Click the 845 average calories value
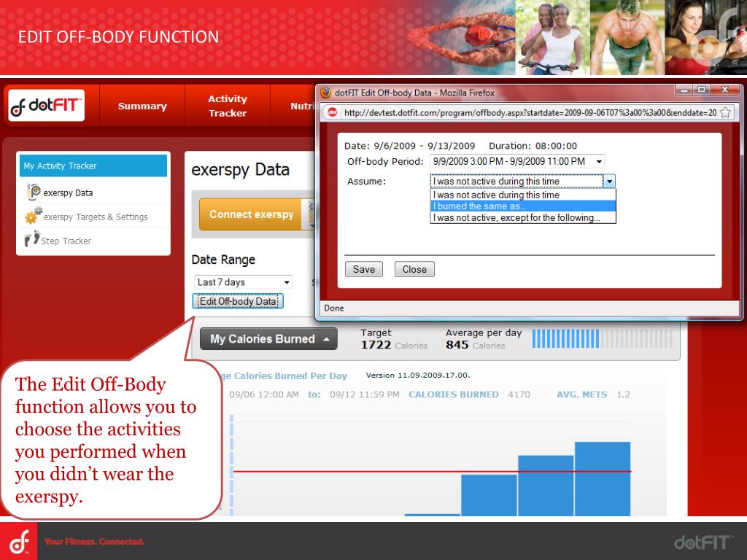This screenshot has width=747, height=560. (x=457, y=345)
